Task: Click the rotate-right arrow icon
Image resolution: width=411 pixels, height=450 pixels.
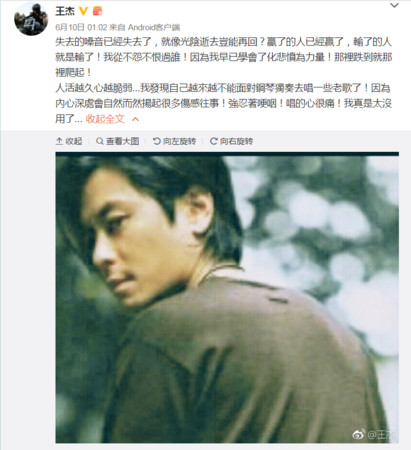Action: [x=214, y=141]
